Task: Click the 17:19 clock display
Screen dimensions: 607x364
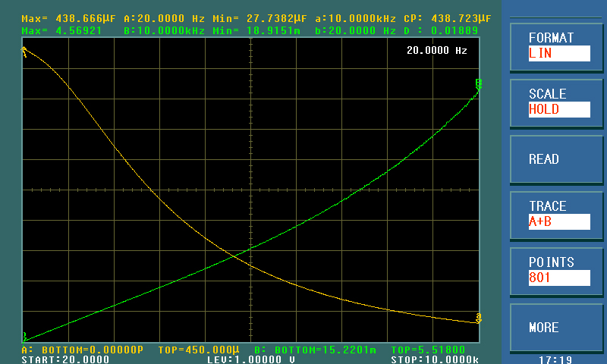Action: click(555, 359)
